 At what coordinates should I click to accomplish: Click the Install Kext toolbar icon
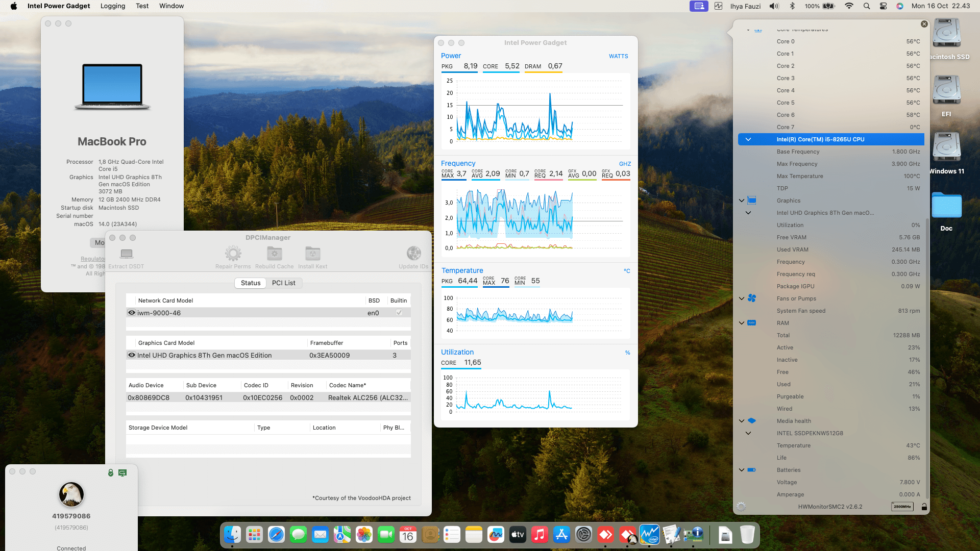click(313, 254)
